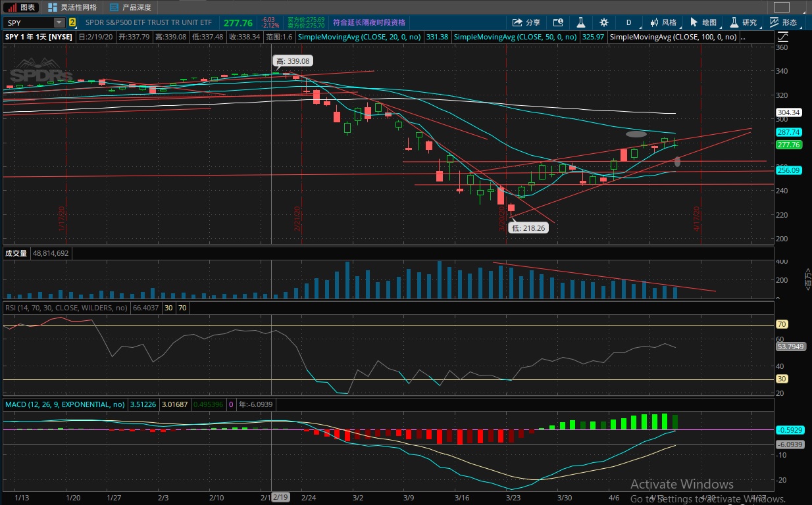Open chart settings gear icon
The width and height of the screenshot is (812, 505).
(x=604, y=22)
